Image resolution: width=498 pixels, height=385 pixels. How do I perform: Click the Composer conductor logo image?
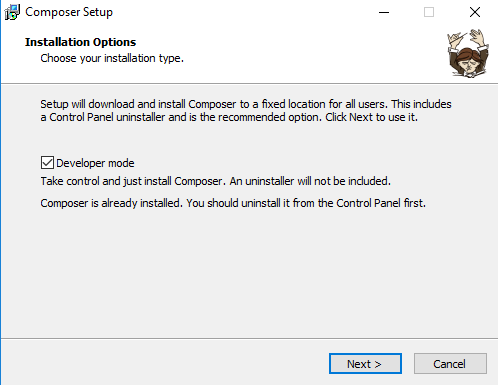[468, 54]
